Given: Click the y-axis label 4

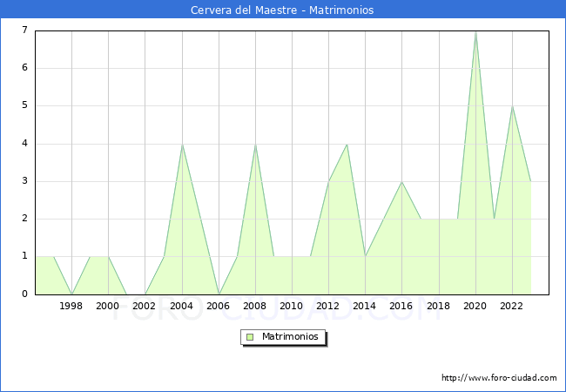Looking at the screenshot, I should click(24, 144).
